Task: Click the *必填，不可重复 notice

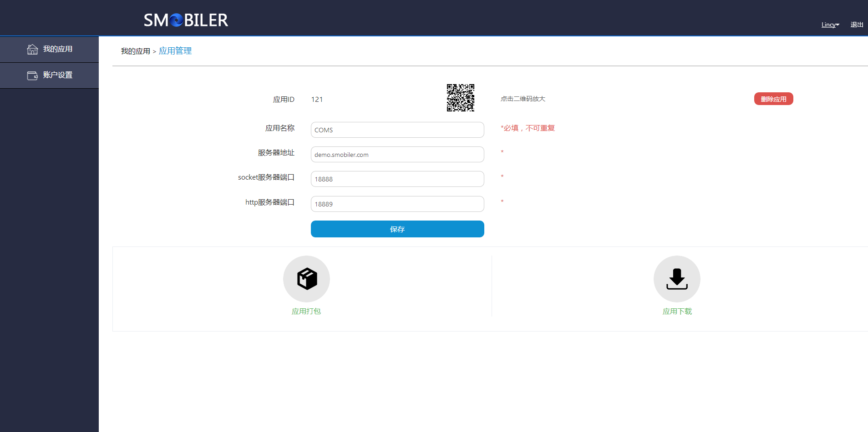Action: [x=528, y=128]
